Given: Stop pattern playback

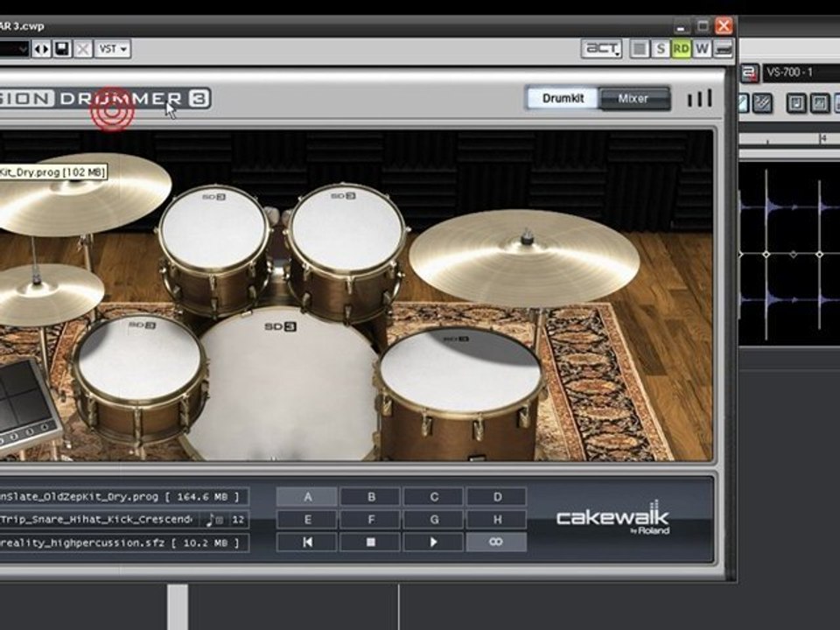Looking at the screenshot, I should 371,542.
